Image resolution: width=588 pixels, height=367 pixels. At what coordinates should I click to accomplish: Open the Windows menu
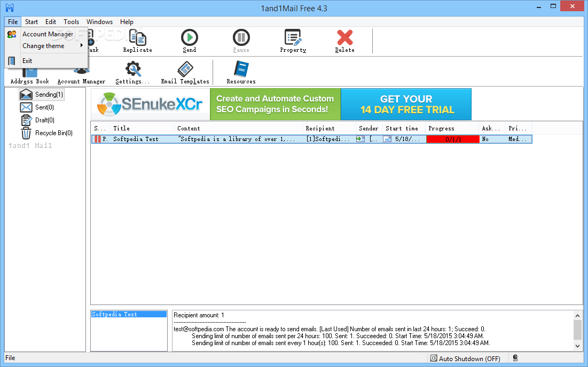tap(99, 22)
